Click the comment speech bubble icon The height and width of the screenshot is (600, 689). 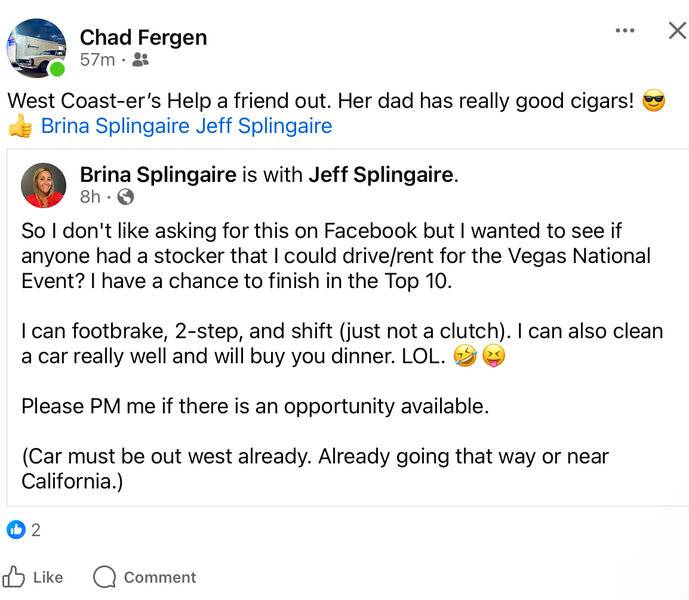pyautogui.click(x=105, y=576)
